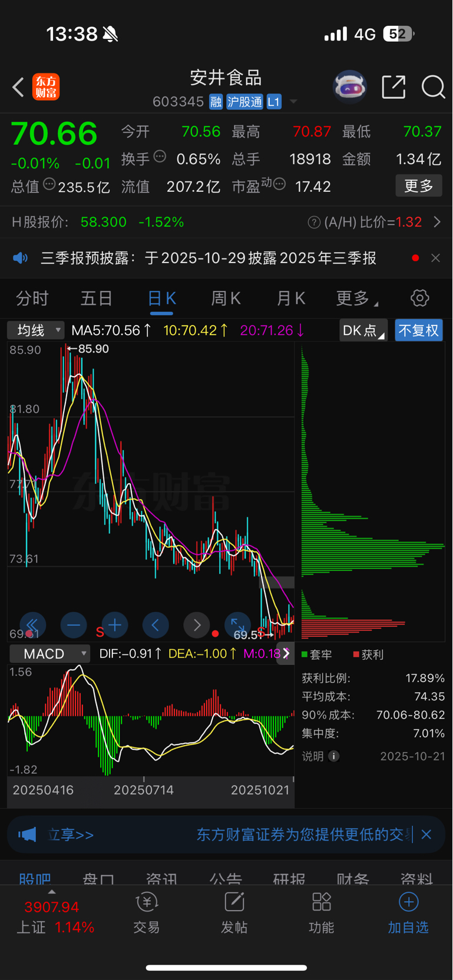Tap the share icon
453x980 pixels.
[394, 87]
